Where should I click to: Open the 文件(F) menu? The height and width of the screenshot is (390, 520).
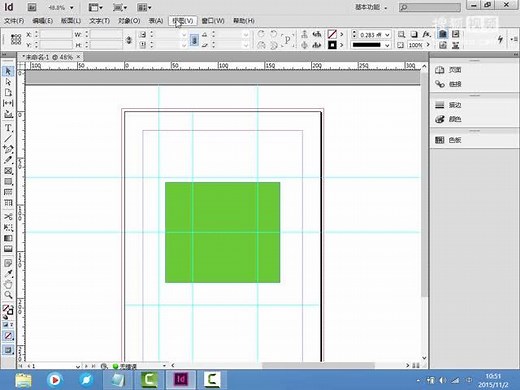(14, 21)
